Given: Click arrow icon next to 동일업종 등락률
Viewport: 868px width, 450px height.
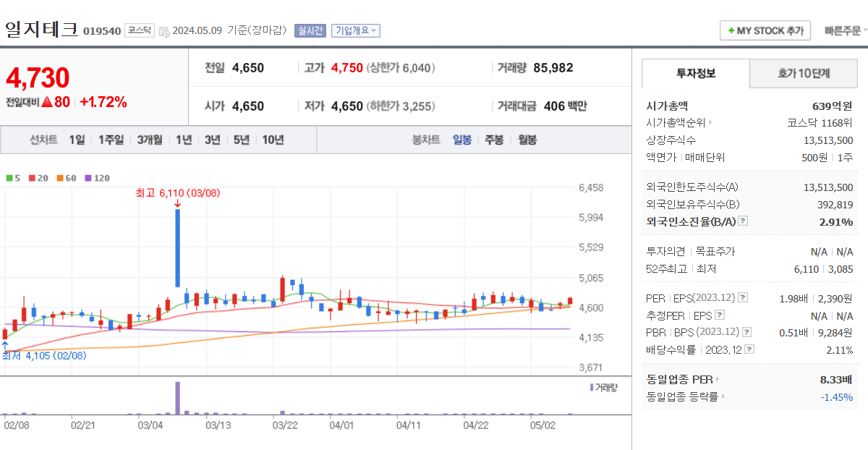Looking at the screenshot, I should (723, 396).
